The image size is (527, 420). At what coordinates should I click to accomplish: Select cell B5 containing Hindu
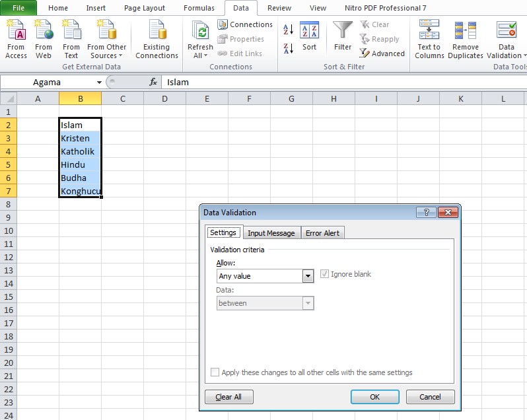click(x=80, y=164)
